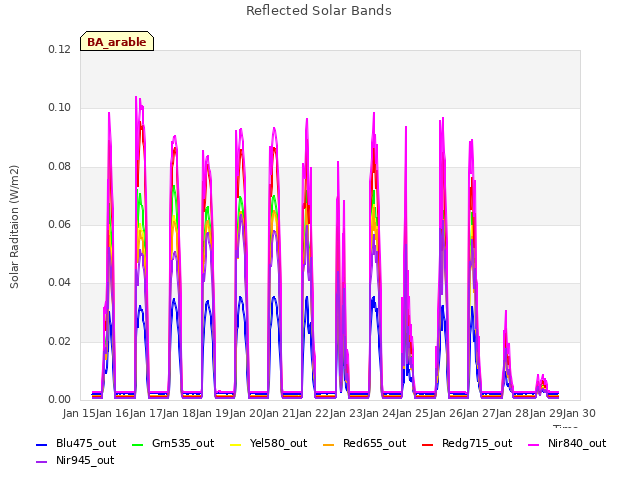This screenshot has width=640, height=480.
Task: Click the Jan 19 x-axis date label
Action: click(x=213, y=413)
